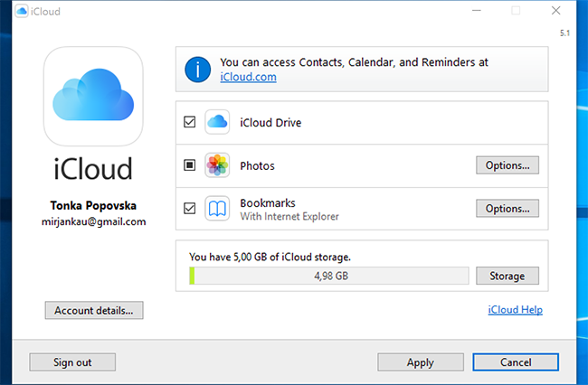This screenshot has width=588, height=385.
Task: Click the iCloud storage usage bar
Action: pos(328,276)
